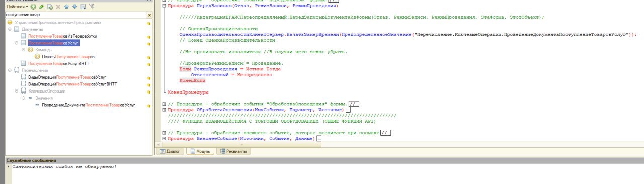The image size is (644, 184).
Task: Click the 'Ответственный = Неопределено' code line
Action: [231, 74]
